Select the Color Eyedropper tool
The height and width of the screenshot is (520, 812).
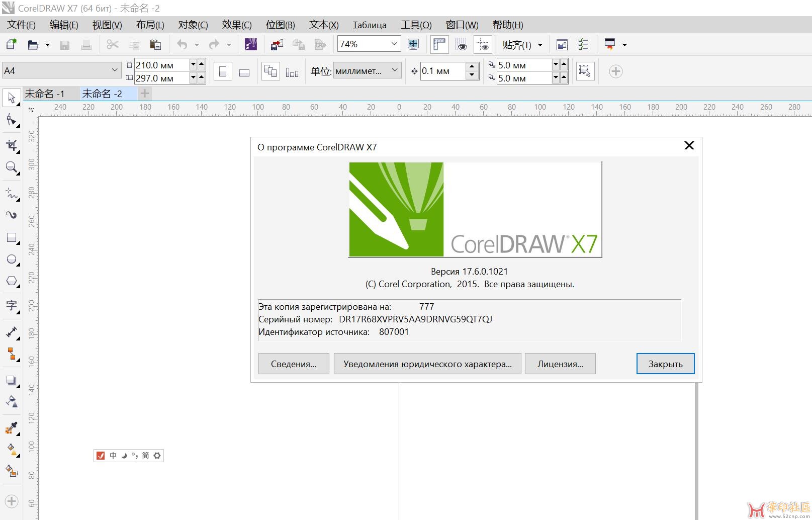tap(12, 427)
